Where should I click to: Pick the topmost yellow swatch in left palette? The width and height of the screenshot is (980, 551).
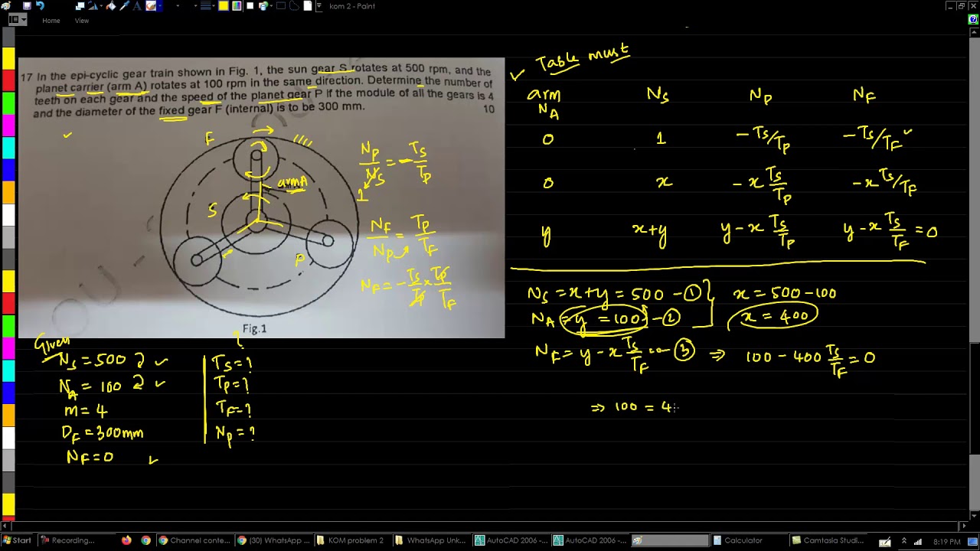tap(8, 58)
